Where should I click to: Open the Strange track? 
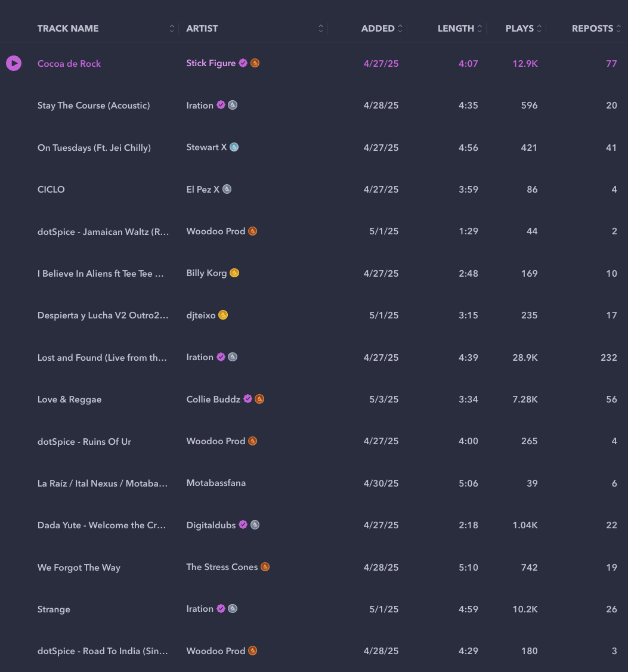(54, 609)
